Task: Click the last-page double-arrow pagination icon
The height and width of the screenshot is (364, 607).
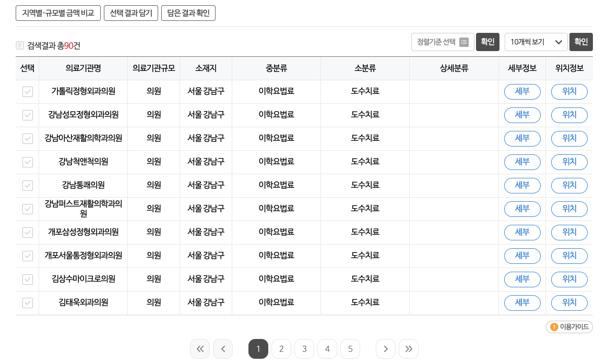Action: coord(409,349)
